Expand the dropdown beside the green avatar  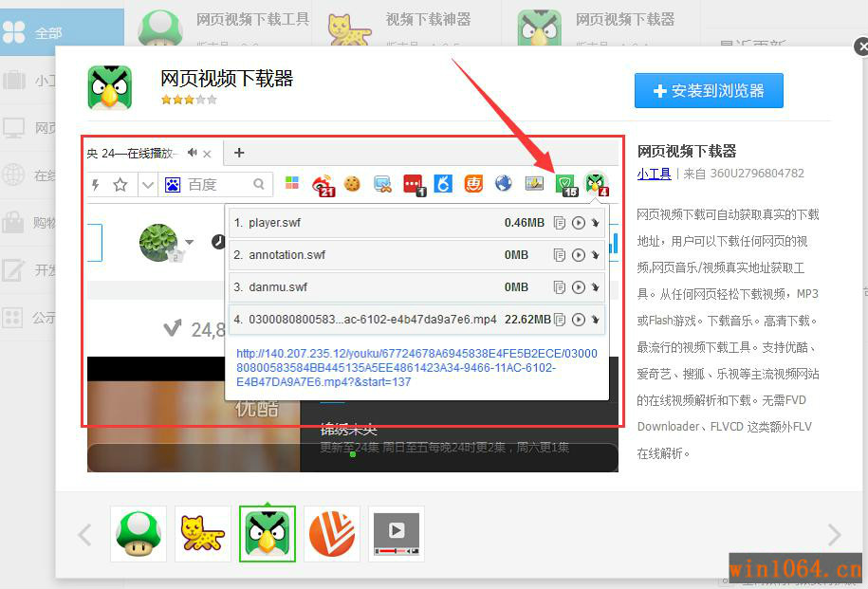(190, 242)
